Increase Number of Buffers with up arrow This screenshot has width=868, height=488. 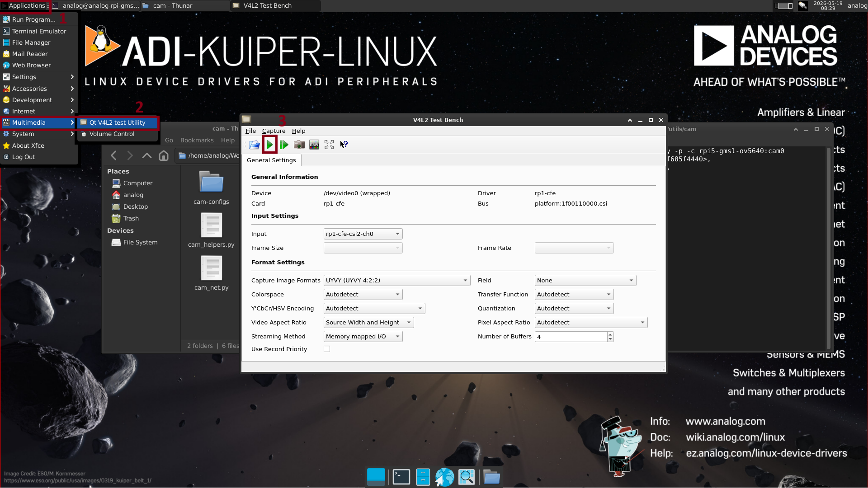610,334
